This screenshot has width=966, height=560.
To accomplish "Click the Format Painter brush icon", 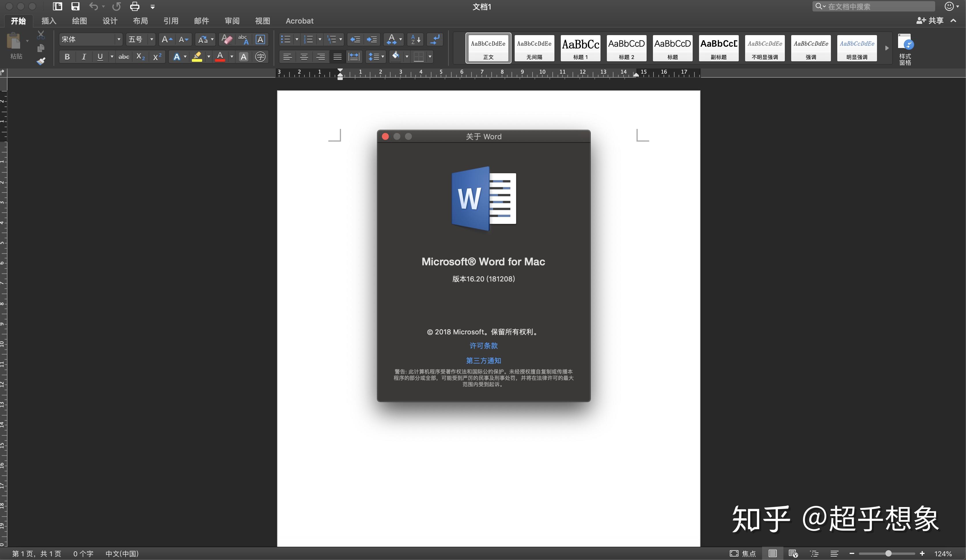I will coord(41,61).
